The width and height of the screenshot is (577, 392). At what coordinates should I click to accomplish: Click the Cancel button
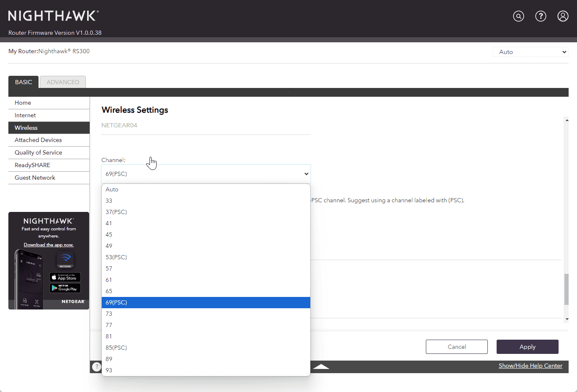pos(456,347)
